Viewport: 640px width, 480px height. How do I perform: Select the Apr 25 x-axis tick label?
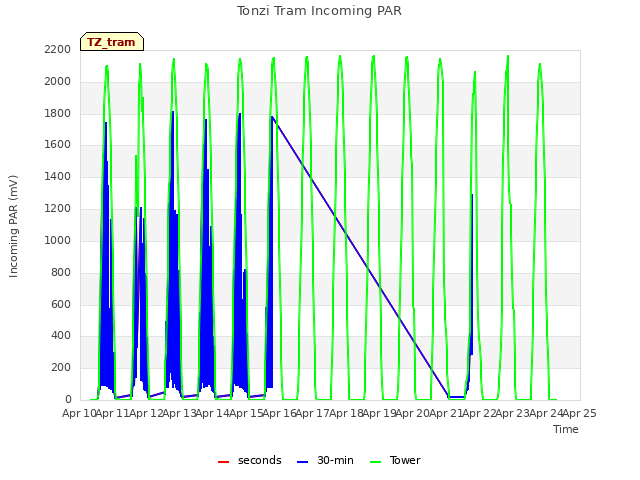tap(580, 413)
